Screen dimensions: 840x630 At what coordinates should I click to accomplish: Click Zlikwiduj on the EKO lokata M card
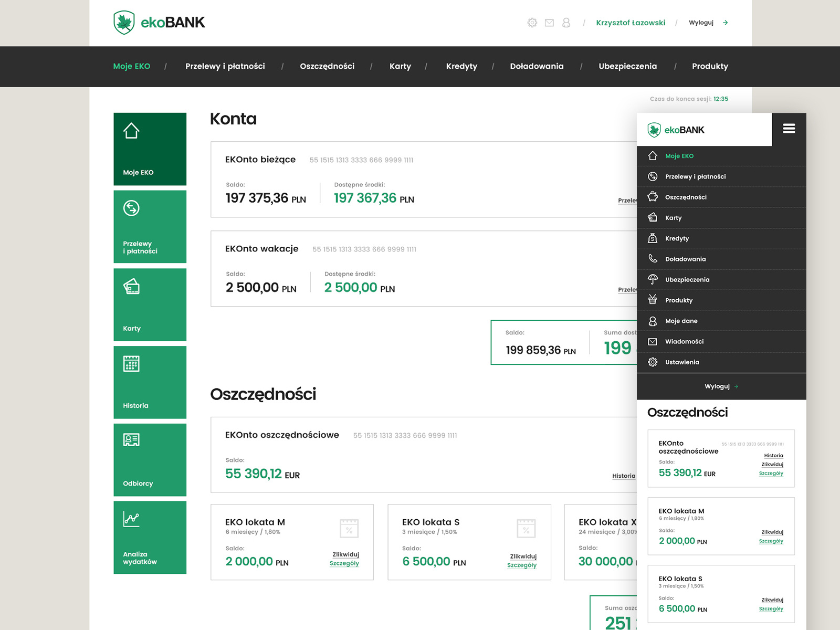tap(345, 554)
